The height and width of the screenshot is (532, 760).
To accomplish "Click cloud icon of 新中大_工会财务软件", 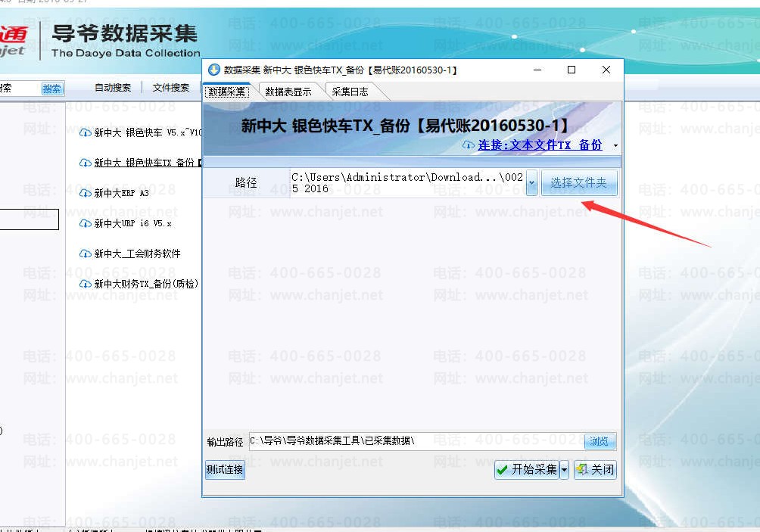I will pyautogui.click(x=86, y=254).
